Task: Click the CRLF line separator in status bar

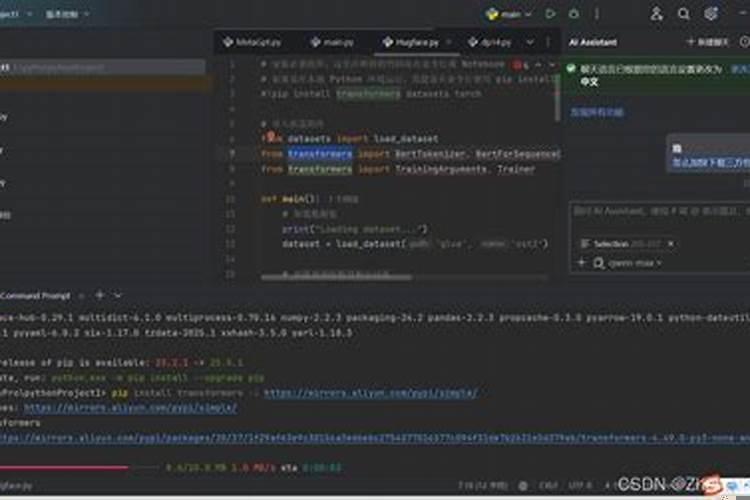Action: (x=548, y=486)
